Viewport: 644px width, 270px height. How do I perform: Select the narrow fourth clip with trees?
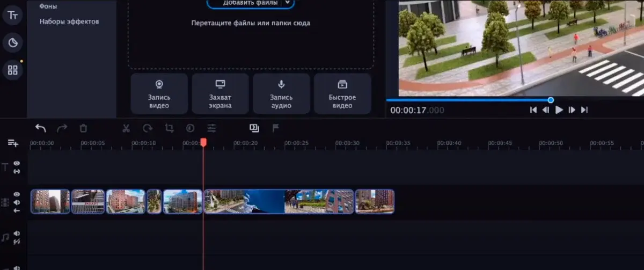[x=154, y=201]
